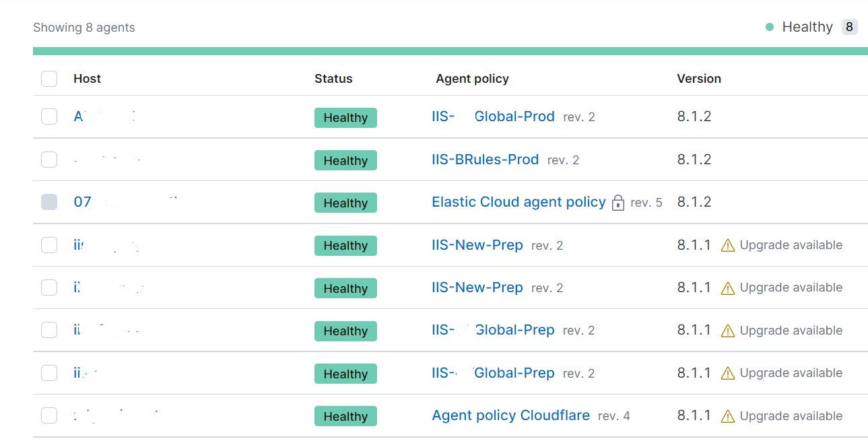Click the warning icon on the first IIS-New-Prep row
This screenshot has height=445, width=868.
727,246
